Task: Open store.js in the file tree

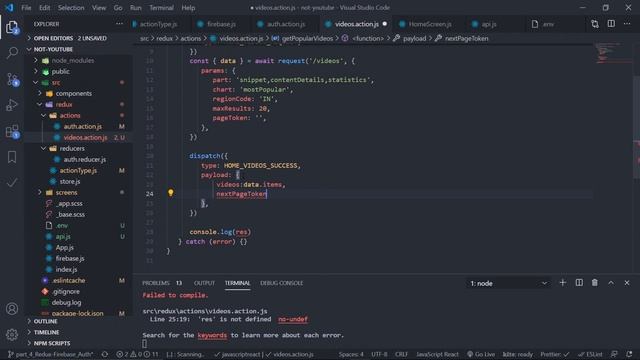Action: coord(70,181)
